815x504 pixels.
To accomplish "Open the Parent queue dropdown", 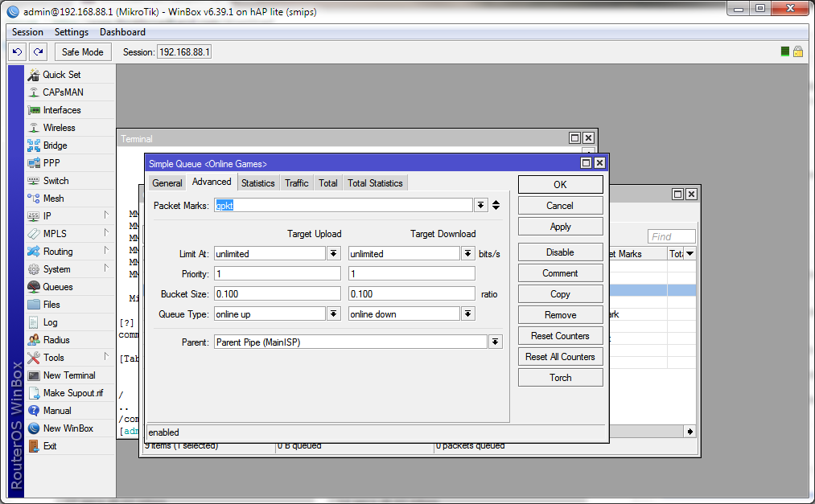I will pyautogui.click(x=495, y=342).
